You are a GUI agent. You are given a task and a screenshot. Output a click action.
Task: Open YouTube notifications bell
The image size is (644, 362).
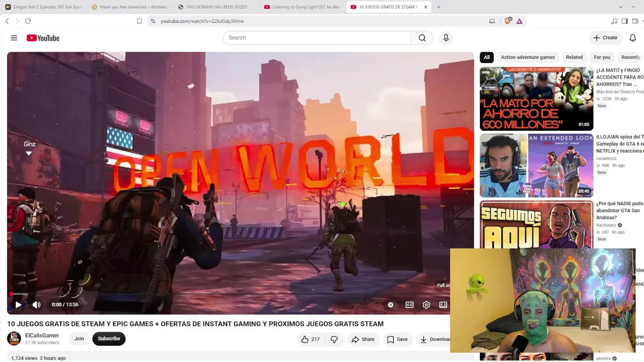(x=632, y=38)
